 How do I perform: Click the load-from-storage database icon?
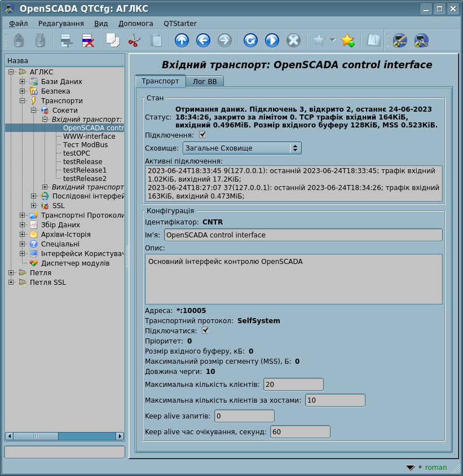pyautogui.click(x=19, y=41)
